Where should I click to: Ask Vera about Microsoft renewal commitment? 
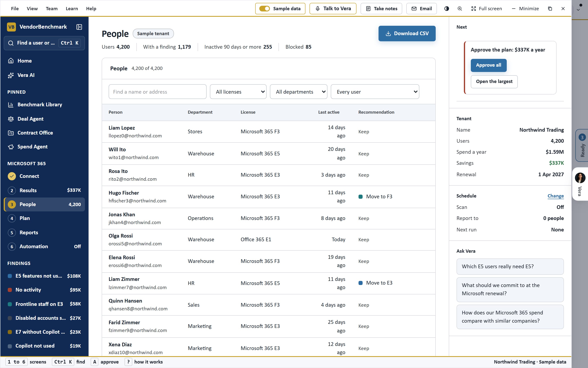[x=510, y=289]
